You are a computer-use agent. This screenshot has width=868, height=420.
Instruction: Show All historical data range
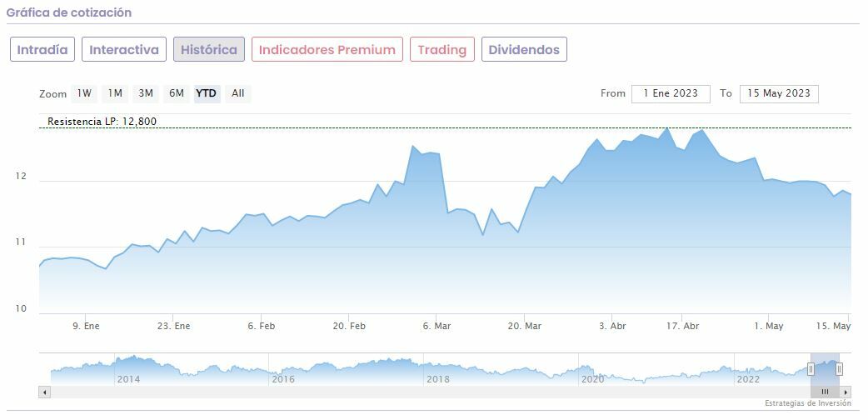click(x=238, y=93)
